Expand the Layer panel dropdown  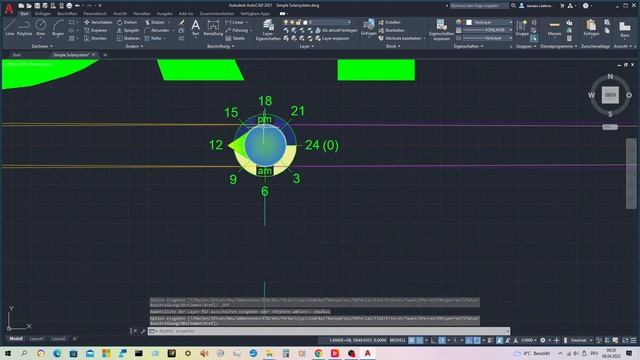click(x=307, y=46)
